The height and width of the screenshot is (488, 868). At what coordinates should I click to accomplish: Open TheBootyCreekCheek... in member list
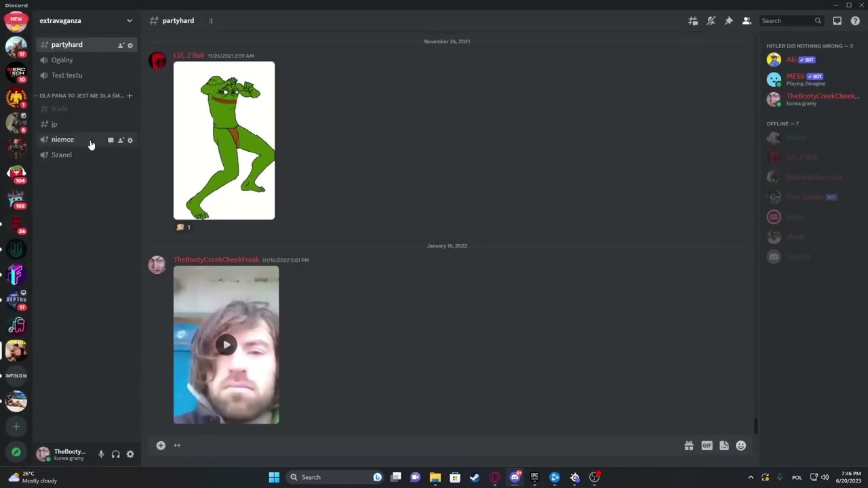pos(813,100)
